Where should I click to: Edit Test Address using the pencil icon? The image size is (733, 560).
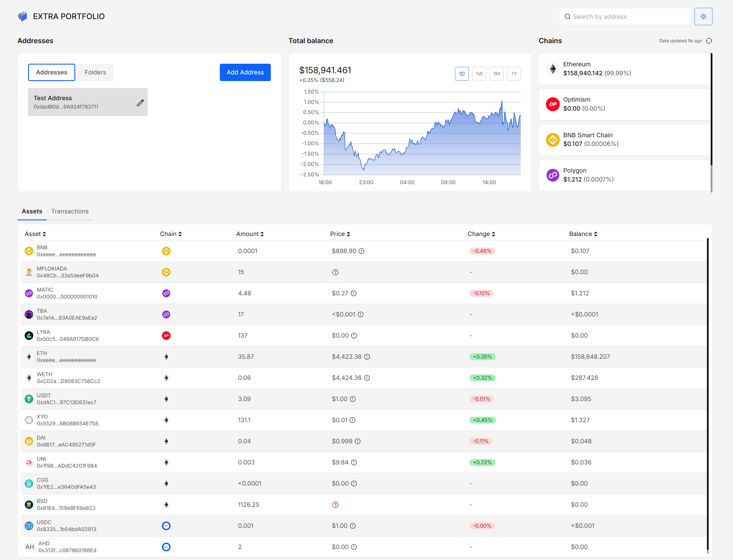[140, 103]
